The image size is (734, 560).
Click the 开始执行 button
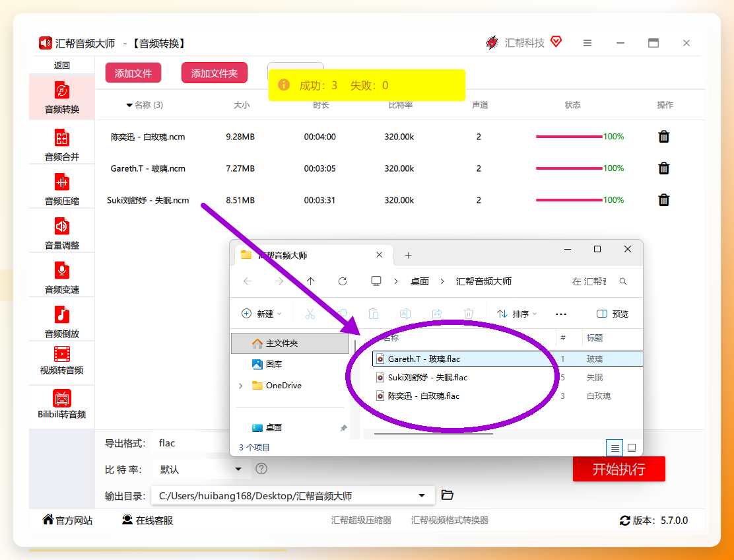coord(619,469)
